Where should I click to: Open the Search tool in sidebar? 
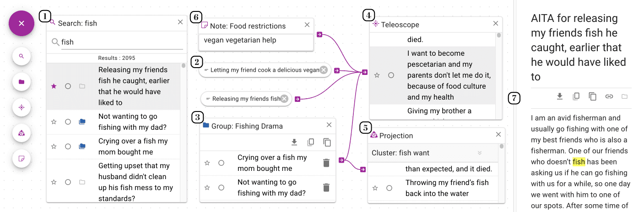(22, 57)
